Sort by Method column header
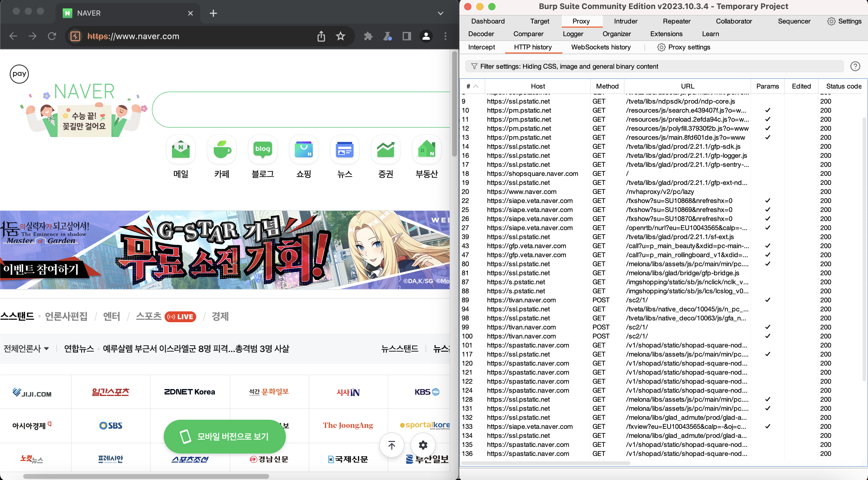Screen dimensions: 868x480 [607, 86]
